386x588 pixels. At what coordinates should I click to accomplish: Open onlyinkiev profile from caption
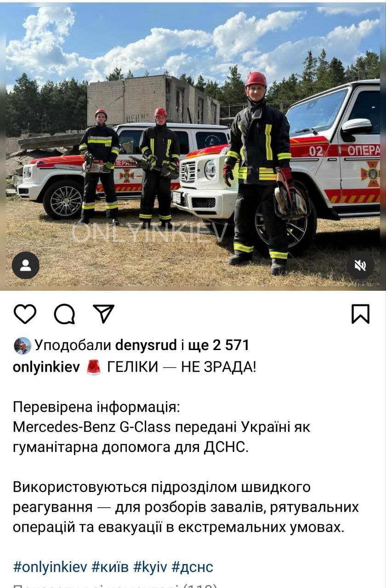(x=46, y=367)
